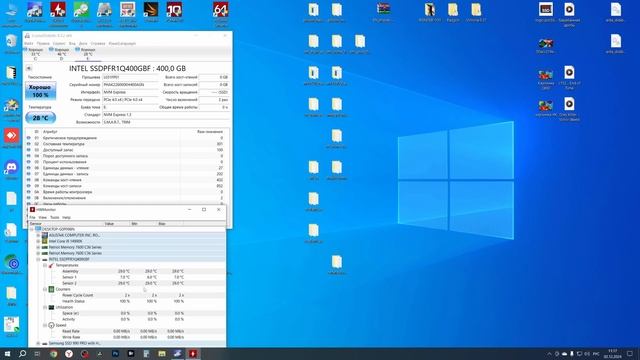Open the Windows Start menu
640x360 pixels.
(7, 353)
